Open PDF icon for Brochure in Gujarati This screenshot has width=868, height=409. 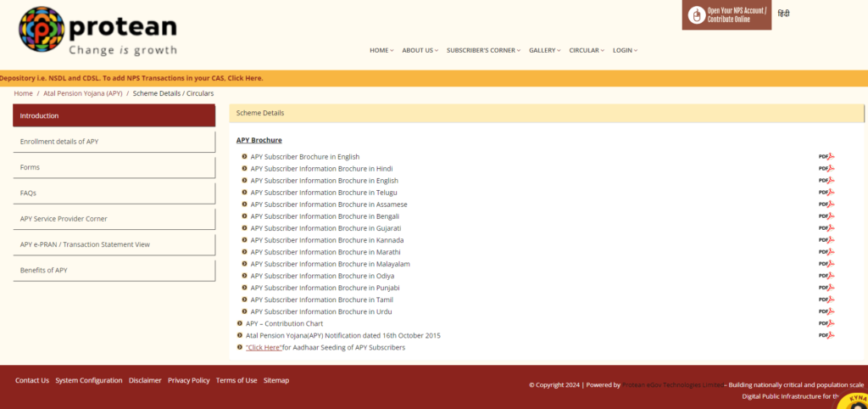[x=826, y=228]
